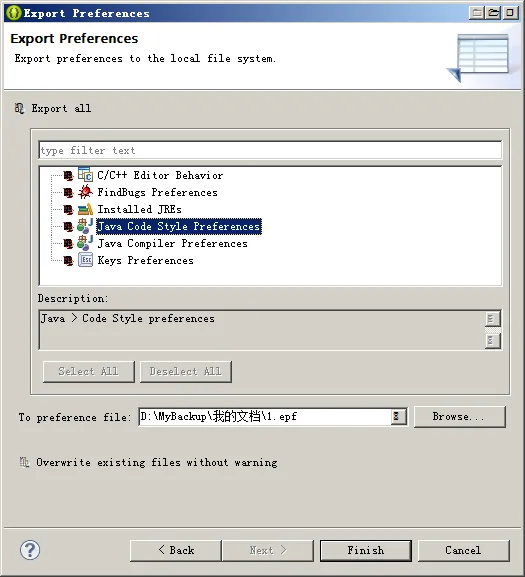Select the Java Compiler Preferences entry
525x577 pixels.
[172, 244]
